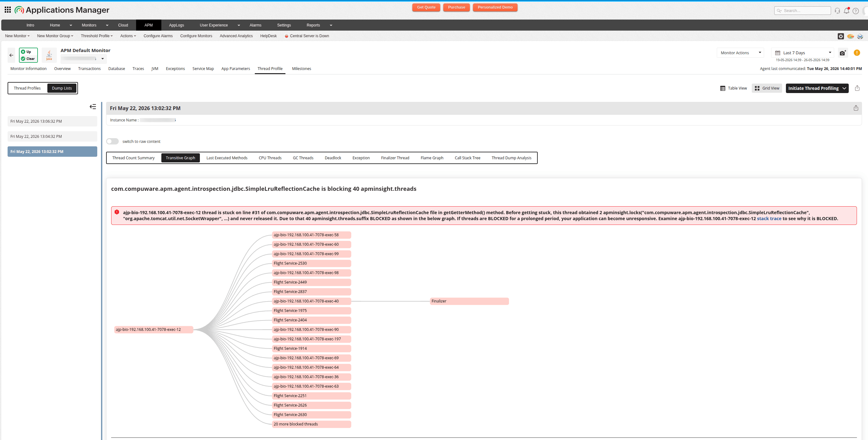Select Thread Profiles segment
The image size is (868, 440).
coord(27,88)
